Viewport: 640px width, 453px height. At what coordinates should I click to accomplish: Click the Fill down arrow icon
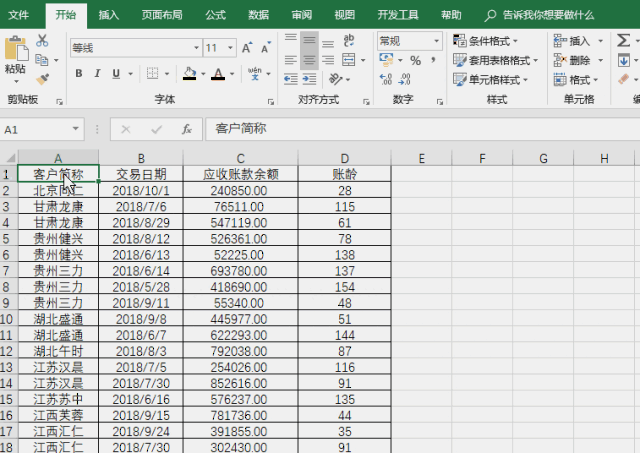pos(623,60)
